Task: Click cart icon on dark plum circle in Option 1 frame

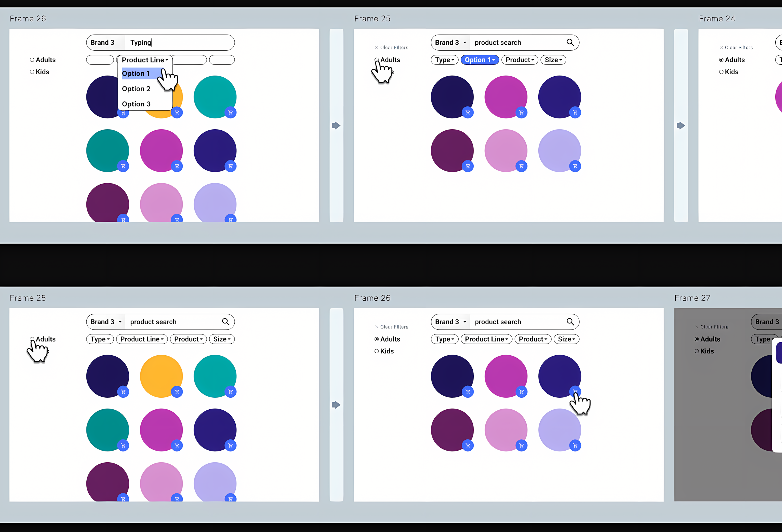Action: tap(467, 166)
